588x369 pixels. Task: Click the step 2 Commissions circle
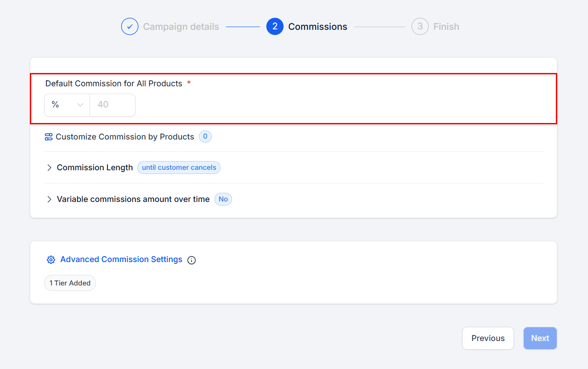click(x=275, y=27)
